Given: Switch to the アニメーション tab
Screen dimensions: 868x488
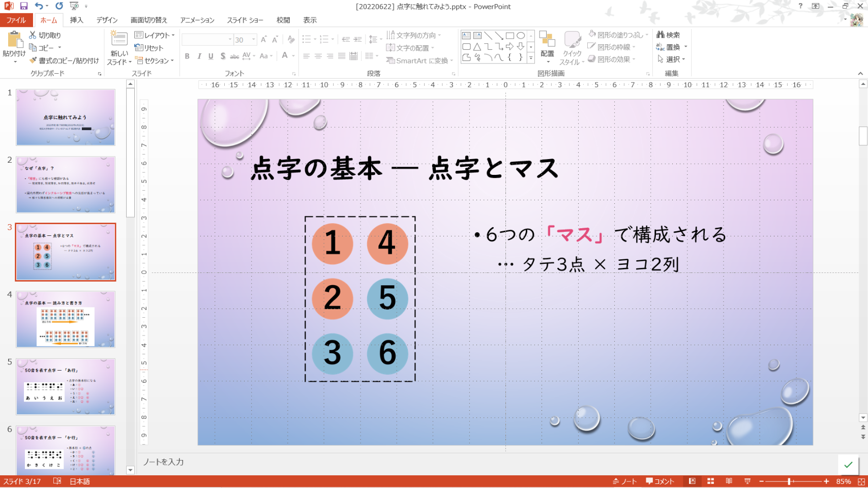Looking at the screenshot, I should 197,20.
